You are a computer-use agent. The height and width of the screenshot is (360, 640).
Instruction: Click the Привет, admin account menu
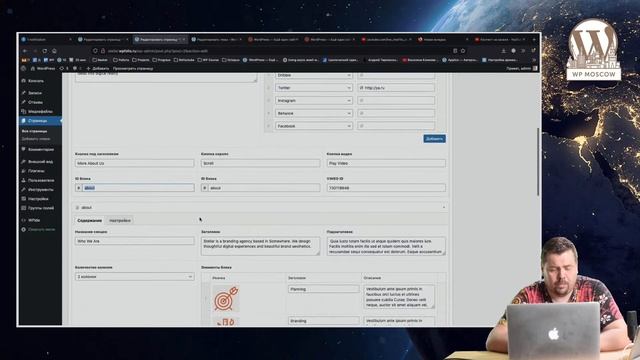(x=522, y=69)
